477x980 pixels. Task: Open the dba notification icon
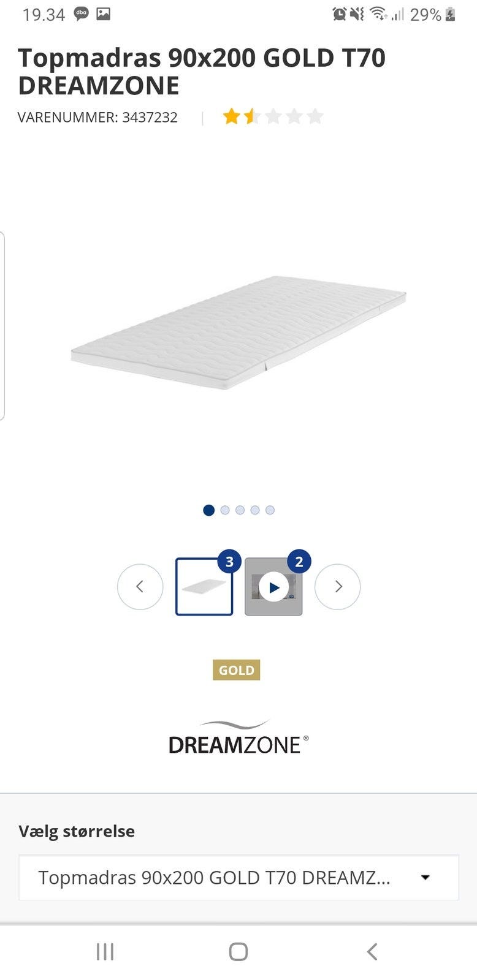[x=81, y=14]
